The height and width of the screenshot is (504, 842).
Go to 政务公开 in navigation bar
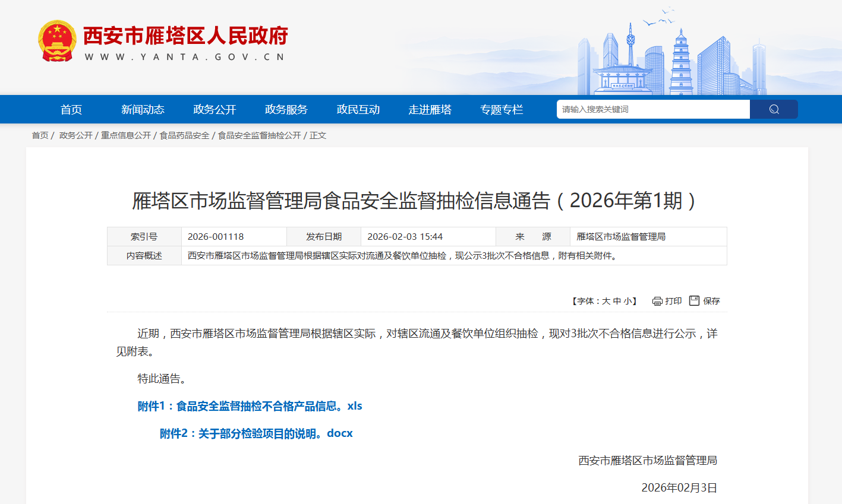tap(215, 110)
